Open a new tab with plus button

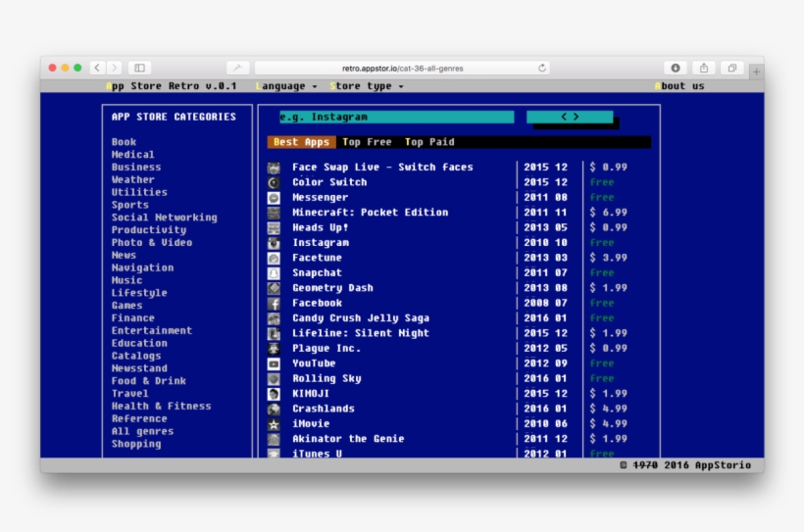[756, 72]
